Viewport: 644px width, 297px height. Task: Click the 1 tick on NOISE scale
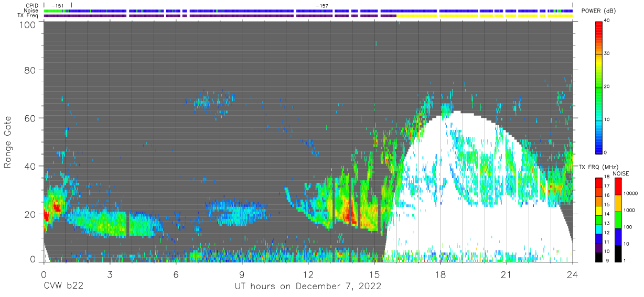625,260
